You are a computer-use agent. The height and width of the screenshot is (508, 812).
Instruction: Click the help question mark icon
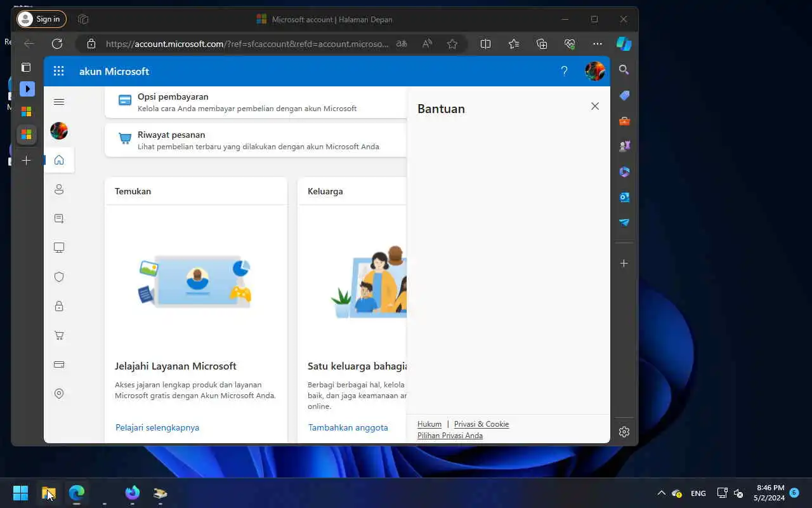pos(564,71)
